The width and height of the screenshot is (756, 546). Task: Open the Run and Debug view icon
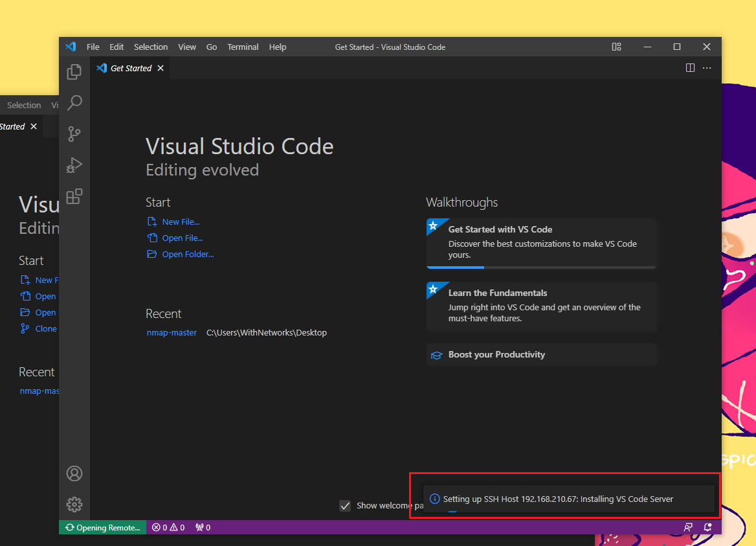[74, 165]
